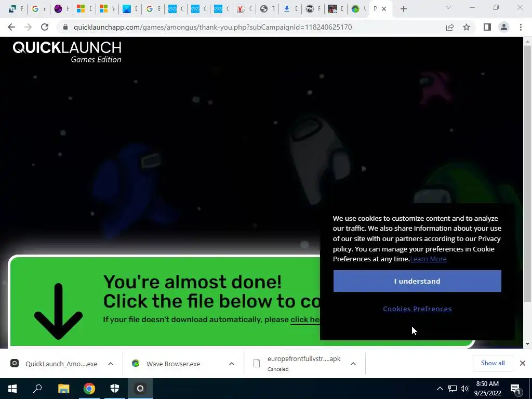Switch to the green Wave Browser tab
This screenshot has width=532, height=399.
click(355, 9)
